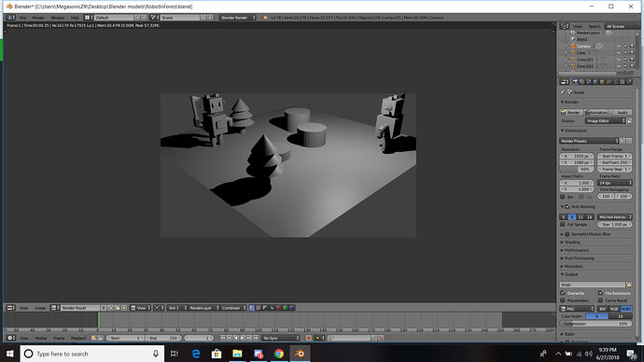The width and height of the screenshot is (644, 362).
Task: Open Google Chrome from the taskbar
Action: (279, 354)
